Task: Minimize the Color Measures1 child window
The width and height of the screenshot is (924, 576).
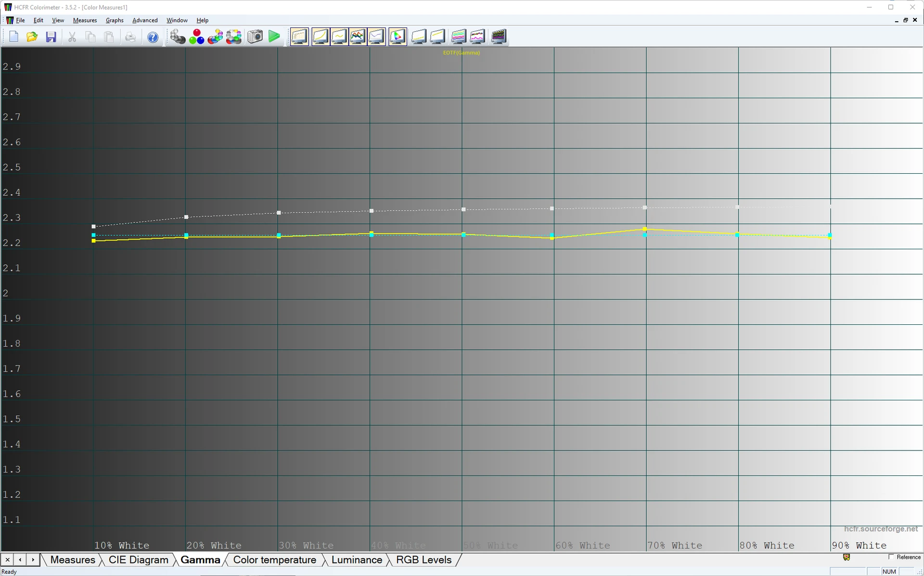Action: click(x=896, y=20)
